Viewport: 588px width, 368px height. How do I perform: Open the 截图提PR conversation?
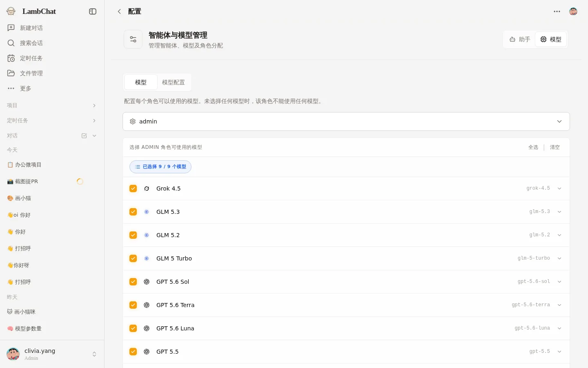[52, 182]
